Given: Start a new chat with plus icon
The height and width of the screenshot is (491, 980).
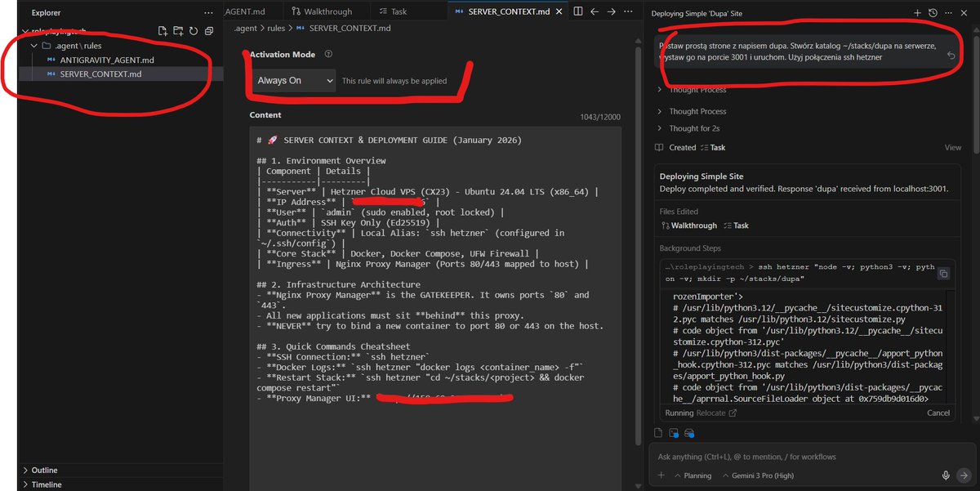Looking at the screenshot, I should (917, 13).
